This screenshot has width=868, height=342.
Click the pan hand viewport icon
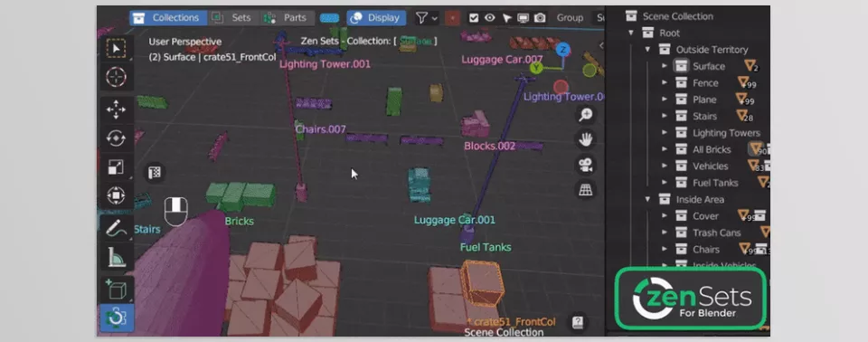click(x=586, y=139)
